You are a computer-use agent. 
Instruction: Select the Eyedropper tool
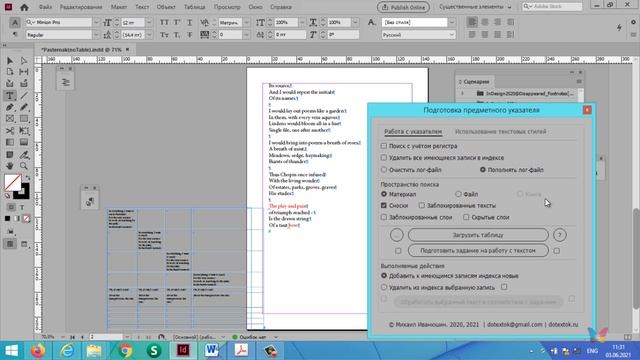[24, 155]
